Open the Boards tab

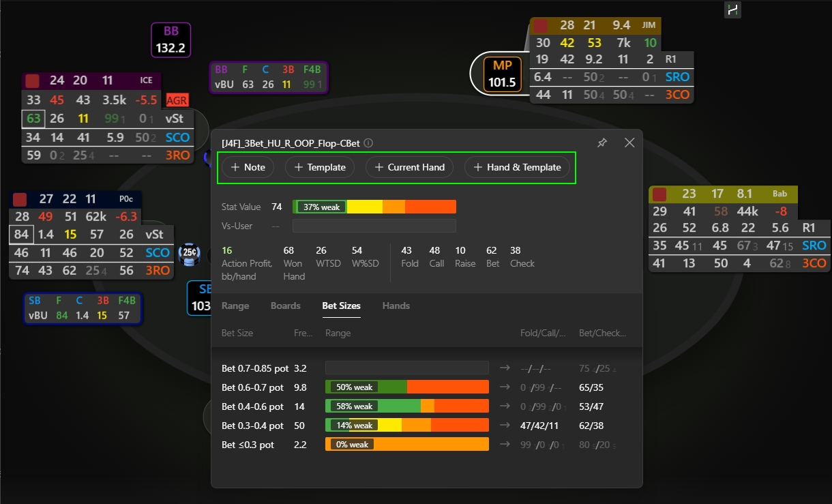point(285,306)
